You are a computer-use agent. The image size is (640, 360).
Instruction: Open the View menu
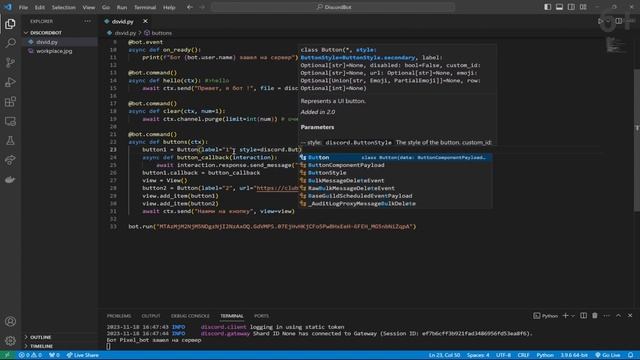pyautogui.click(x=89, y=7)
